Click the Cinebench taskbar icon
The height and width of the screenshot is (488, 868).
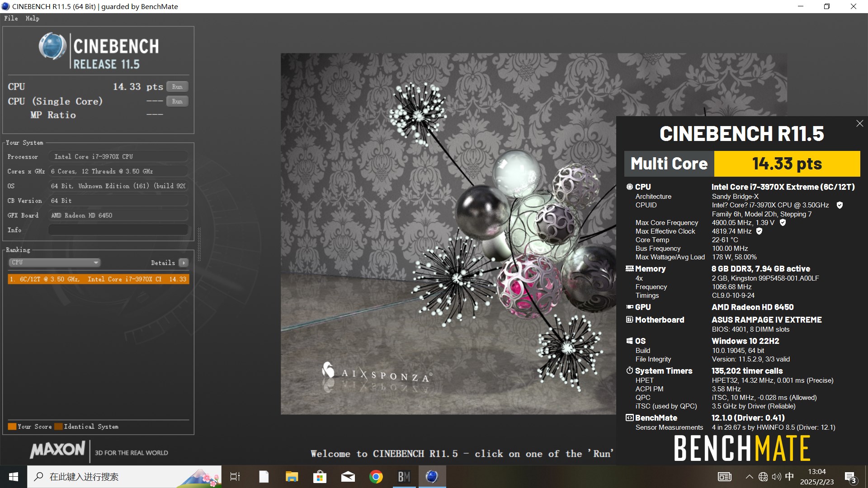pyautogui.click(x=432, y=477)
